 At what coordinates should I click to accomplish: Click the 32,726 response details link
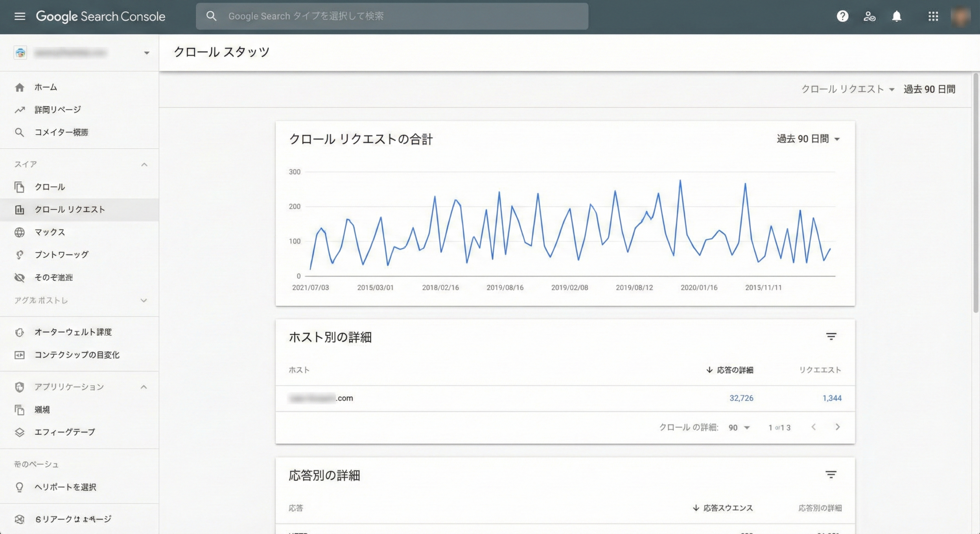(x=741, y=398)
